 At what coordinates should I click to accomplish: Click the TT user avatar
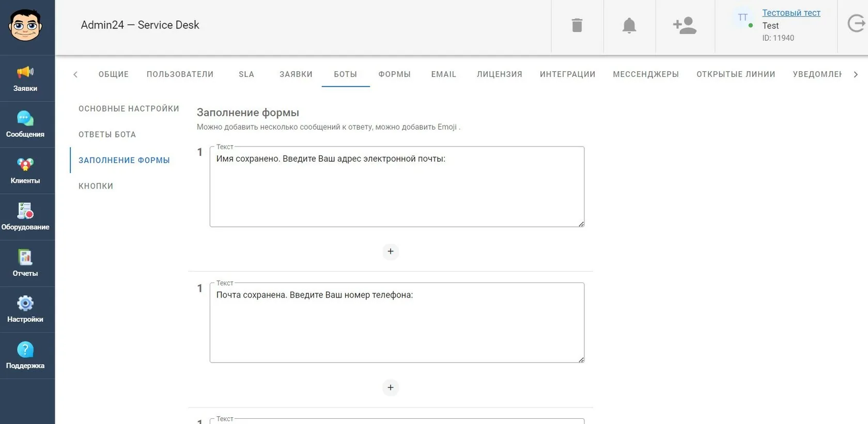tap(743, 18)
